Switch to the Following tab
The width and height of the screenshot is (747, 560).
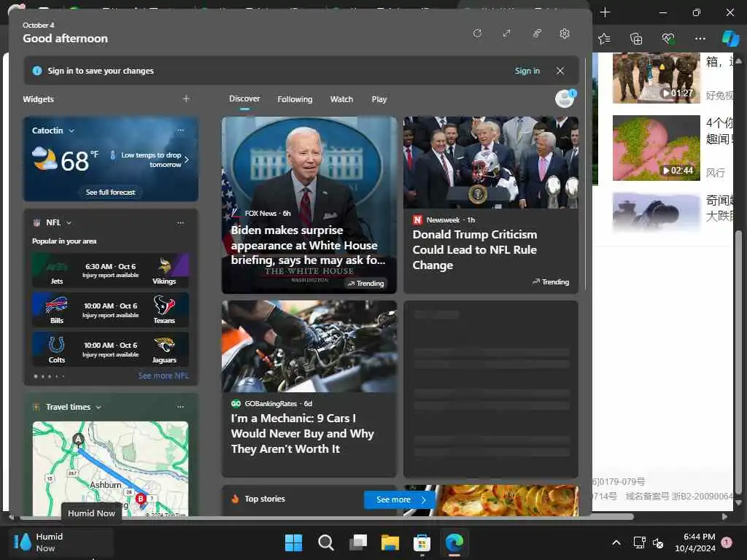295,99
